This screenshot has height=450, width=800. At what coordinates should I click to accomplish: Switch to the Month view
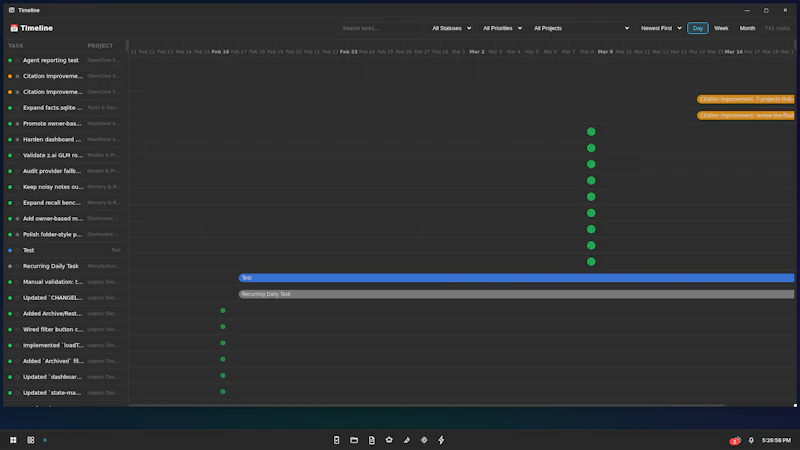(747, 28)
